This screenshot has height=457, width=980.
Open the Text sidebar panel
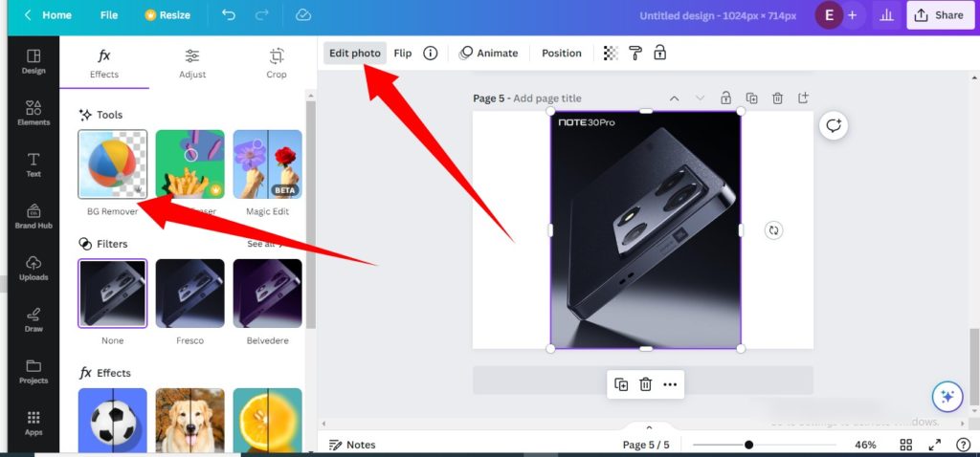coord(33,164)
